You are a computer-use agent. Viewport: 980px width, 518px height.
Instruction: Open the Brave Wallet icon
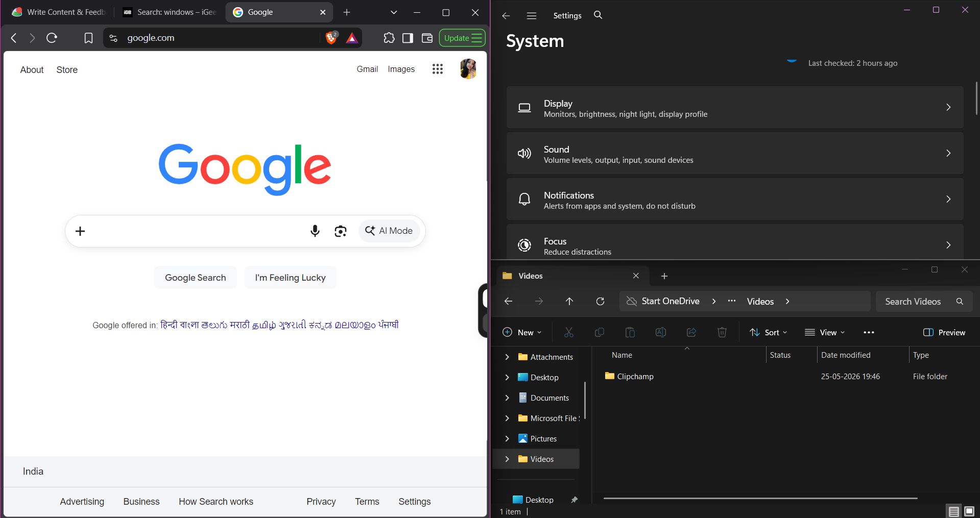427,38
